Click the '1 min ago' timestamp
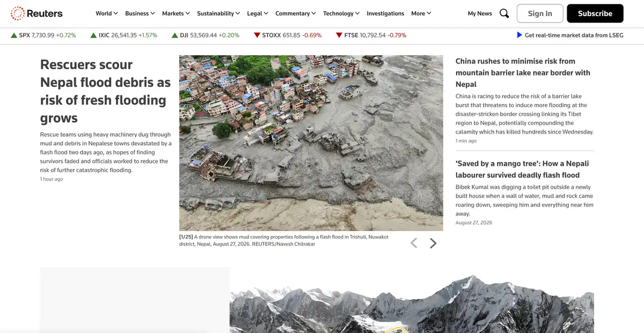The height and width of the screenshot is (333, 644). click(466, 141)
